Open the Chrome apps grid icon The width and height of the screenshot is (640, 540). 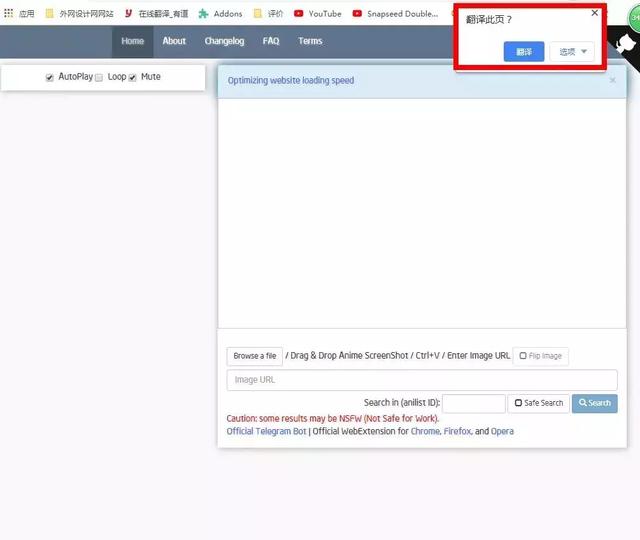[9, 13]
